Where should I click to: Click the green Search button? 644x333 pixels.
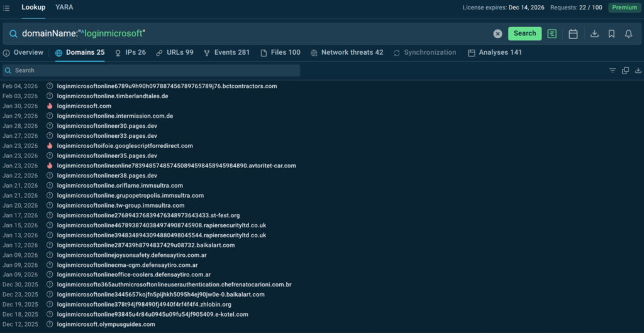[x=525, y=33]
